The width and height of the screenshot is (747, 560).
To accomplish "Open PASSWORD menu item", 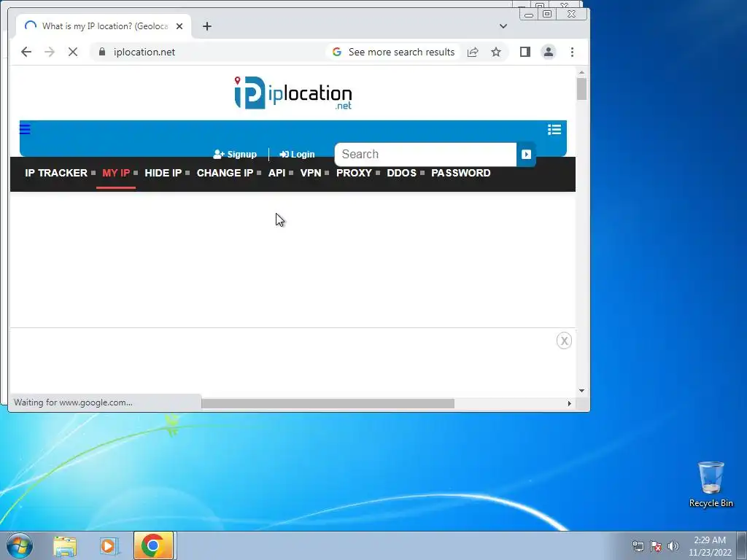I will 461,173.
